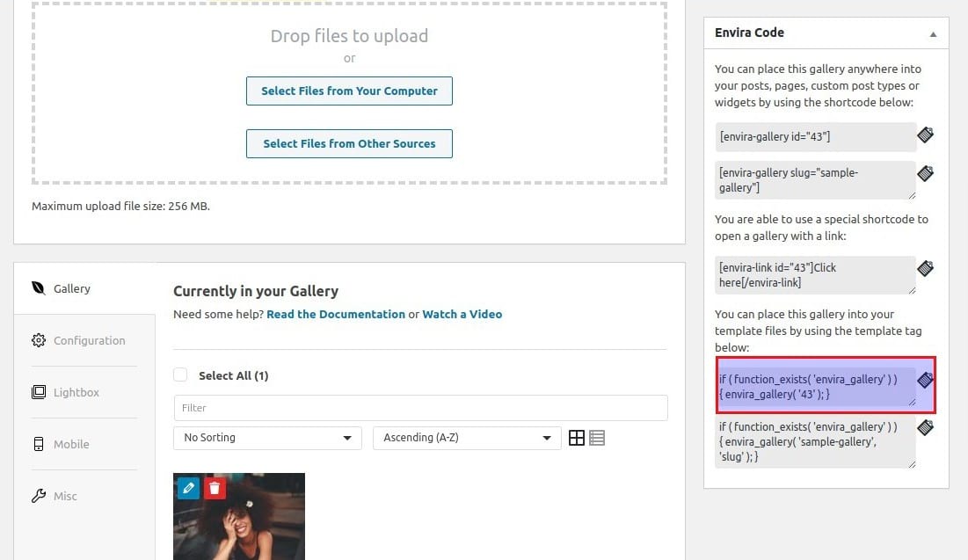Copy the envira-gallery id shortcode to clipboard
Viewport: 968px width, 560px height.
[925, 135]
